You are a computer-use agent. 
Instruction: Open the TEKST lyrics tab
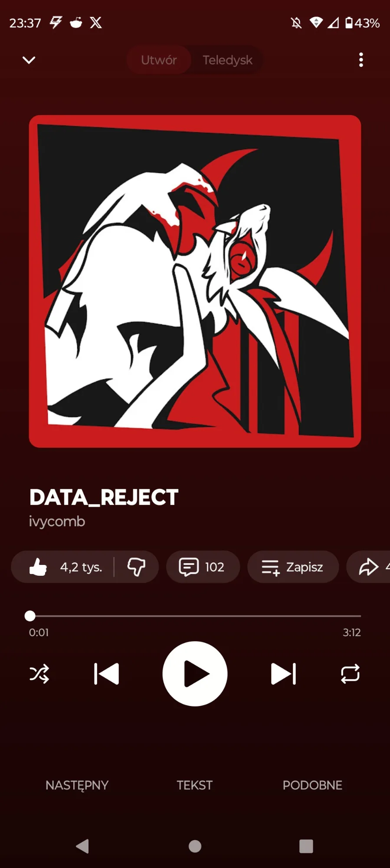click(195, 785)
